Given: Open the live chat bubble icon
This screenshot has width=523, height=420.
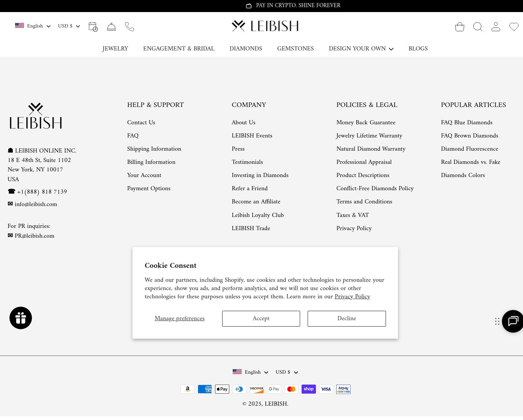Looking at the screenshot, I should [x=513, y=321].
